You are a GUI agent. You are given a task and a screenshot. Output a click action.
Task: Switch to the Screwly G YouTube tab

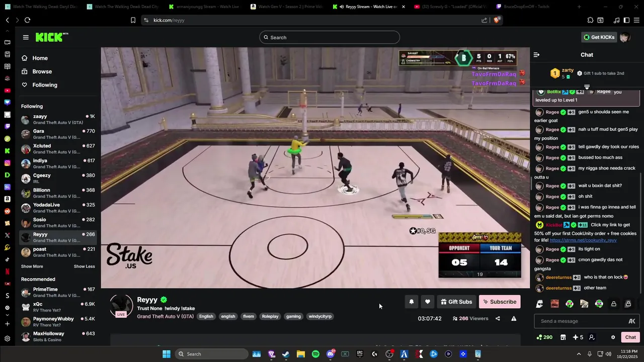[x=450, y=7]
